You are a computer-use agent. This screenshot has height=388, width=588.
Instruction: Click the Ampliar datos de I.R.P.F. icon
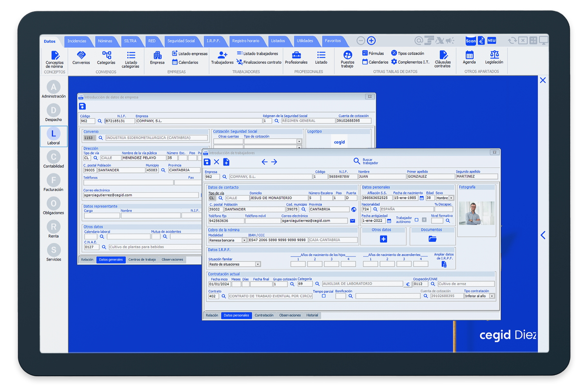point(444,265)
